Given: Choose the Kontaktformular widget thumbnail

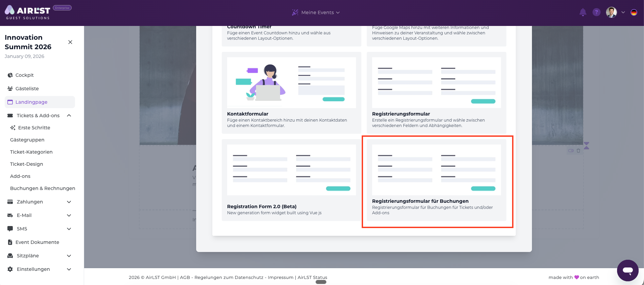Looking at the screenshot, I should tap(291, 83).
